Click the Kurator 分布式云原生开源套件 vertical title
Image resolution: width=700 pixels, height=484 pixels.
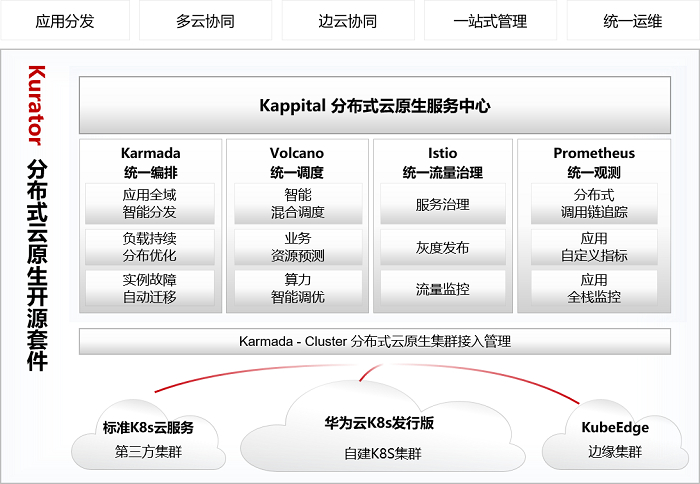(x=37, y=218)
